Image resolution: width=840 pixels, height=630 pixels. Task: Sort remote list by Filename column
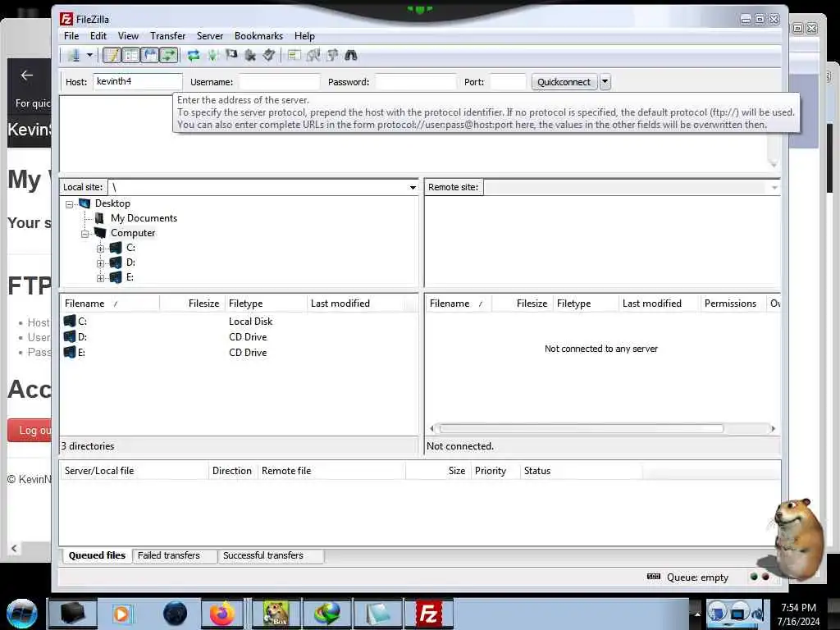coord(459,304)
